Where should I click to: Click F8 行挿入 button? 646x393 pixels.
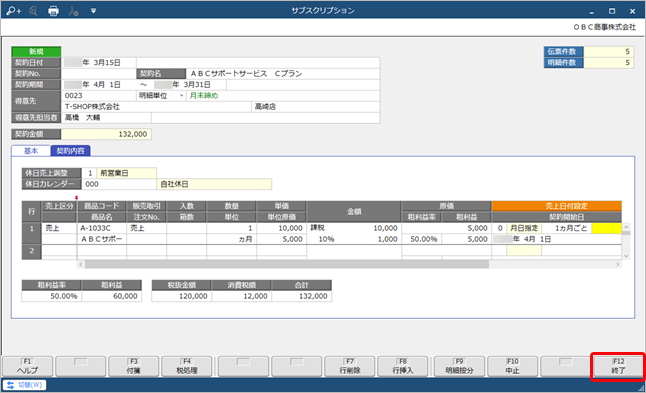403,366
